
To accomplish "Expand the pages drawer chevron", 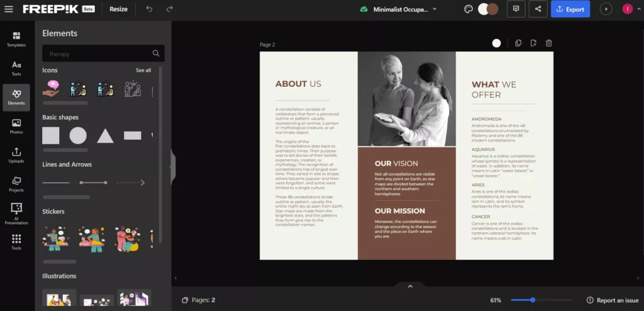I will 410,286.
